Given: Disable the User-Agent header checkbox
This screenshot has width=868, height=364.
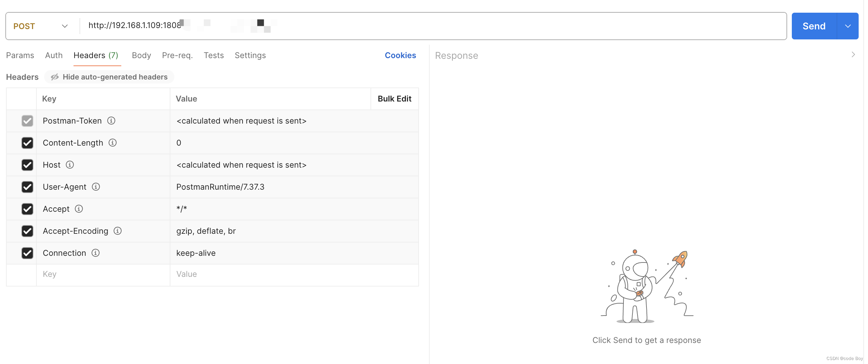Looking at the screenshot, I should tap(27, 187).
